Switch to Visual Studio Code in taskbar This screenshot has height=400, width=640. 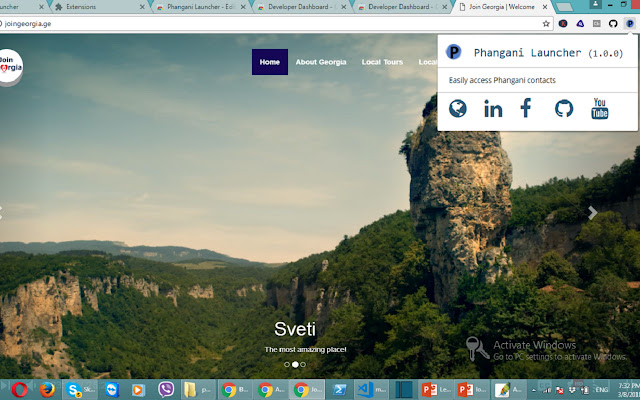[371, 390]
